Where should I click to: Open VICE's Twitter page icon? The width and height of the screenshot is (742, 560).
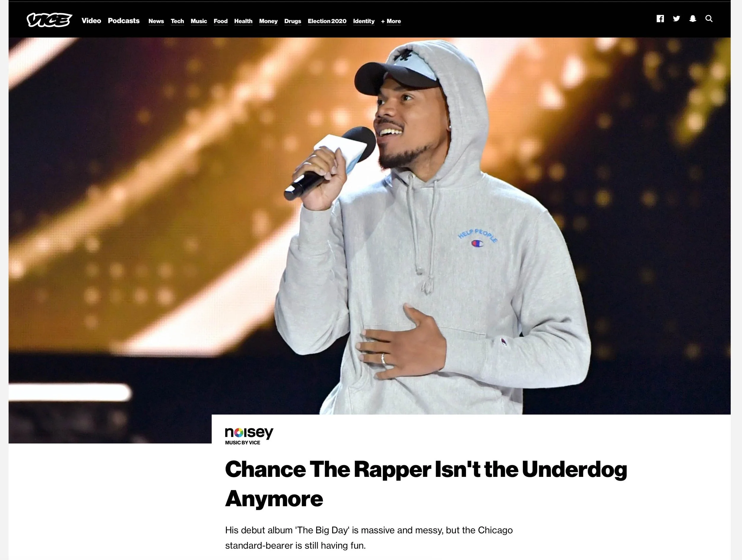click(676, 19)
